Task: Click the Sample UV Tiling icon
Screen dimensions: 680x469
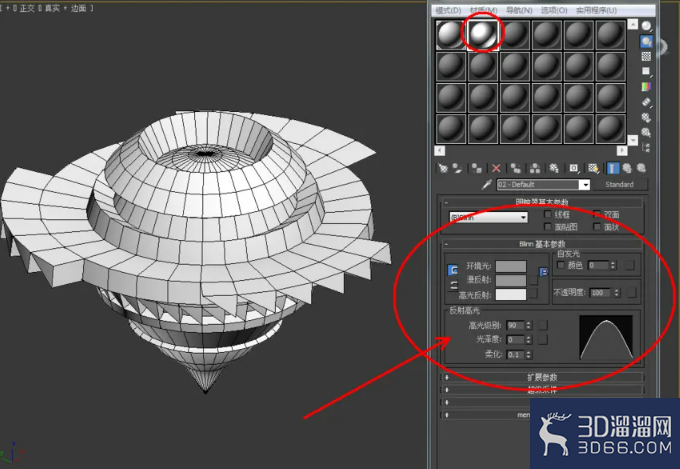Action: coord(646,71)
